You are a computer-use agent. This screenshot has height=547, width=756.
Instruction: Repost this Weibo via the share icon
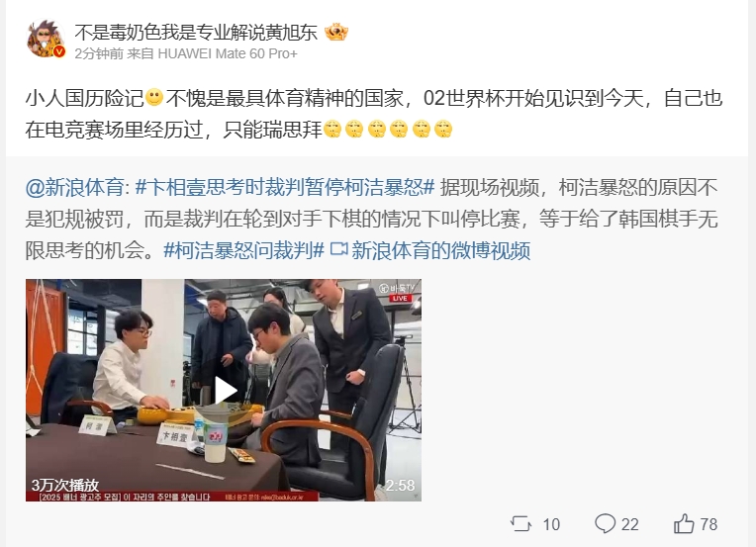520,524
